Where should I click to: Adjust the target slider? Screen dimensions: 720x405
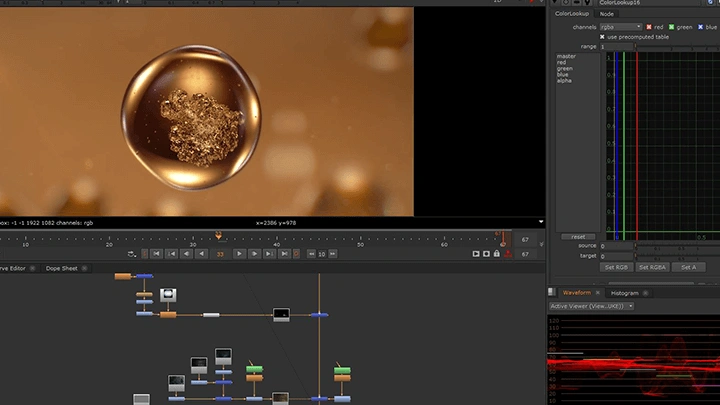click(677, 256)
